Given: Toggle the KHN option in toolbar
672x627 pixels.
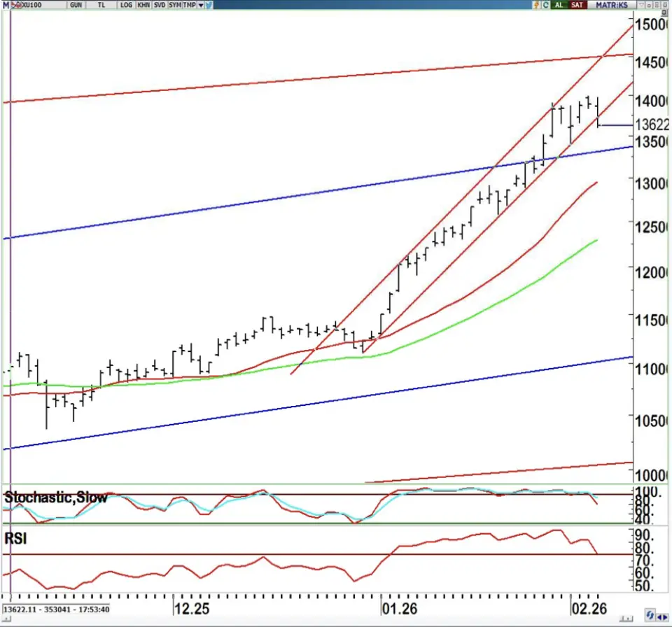Looking at the screenshot, I should [x=143, y=5].
